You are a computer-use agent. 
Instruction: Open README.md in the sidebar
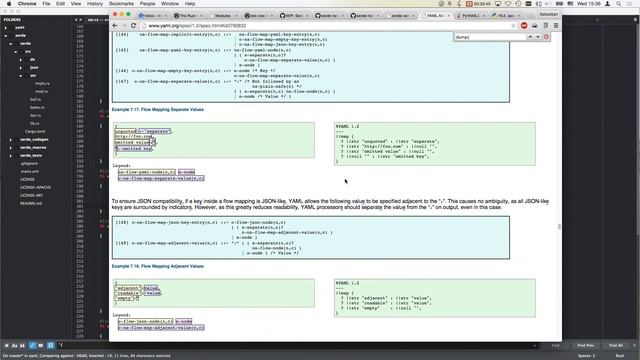31,203
